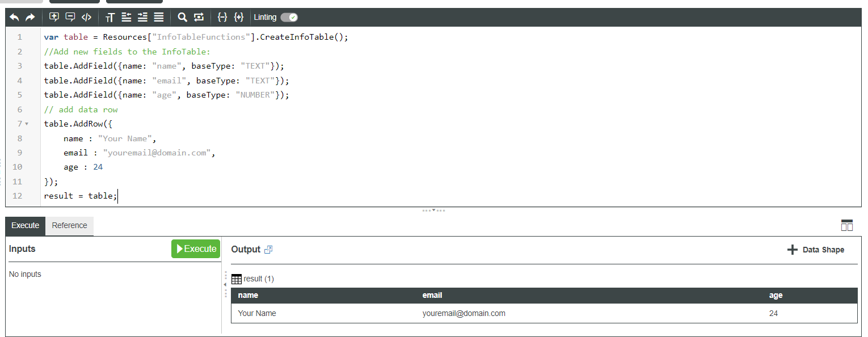Select the remove comment icon
The width and height of the screenshot is (868, 337).
coord(70,17)
